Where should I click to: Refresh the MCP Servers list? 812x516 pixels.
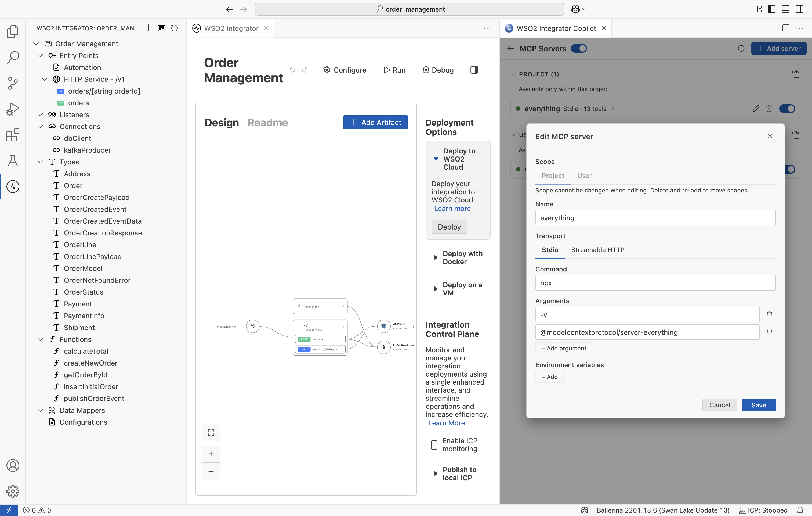[741, 49]
